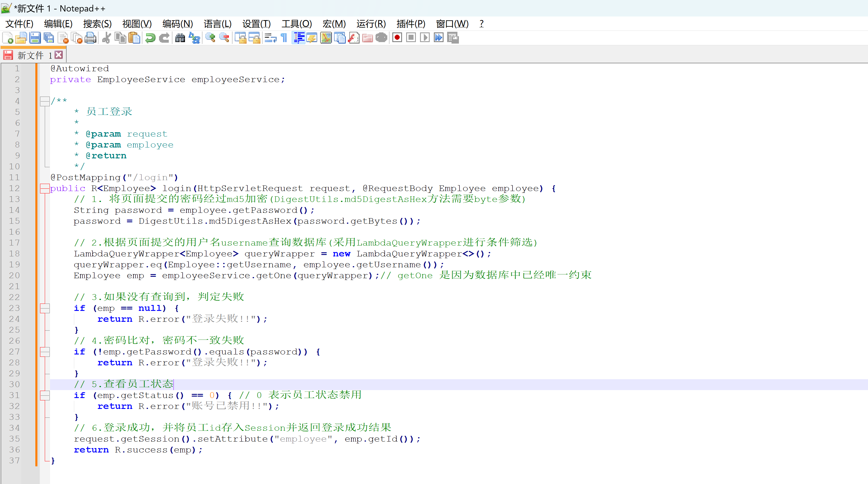868x484 pixels.
Task: Click the Print icon in toolbar
Action: 90,38
